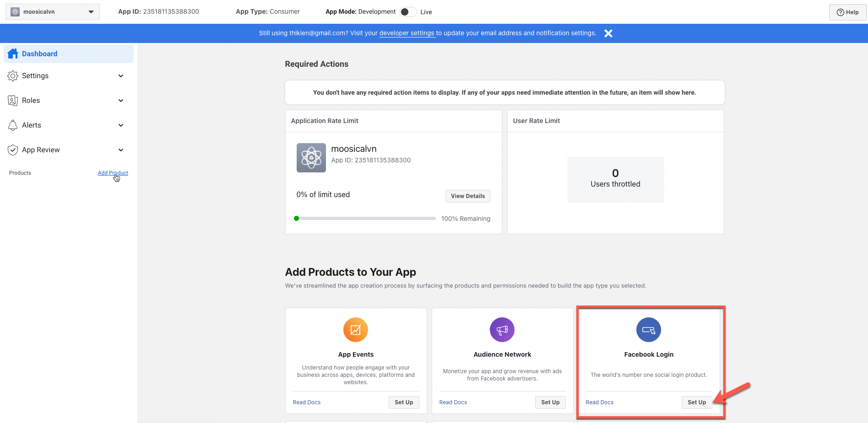Click the Application Rate Limit heading
Viewport: 868px width, 423px height.
[x=325, y=121]
